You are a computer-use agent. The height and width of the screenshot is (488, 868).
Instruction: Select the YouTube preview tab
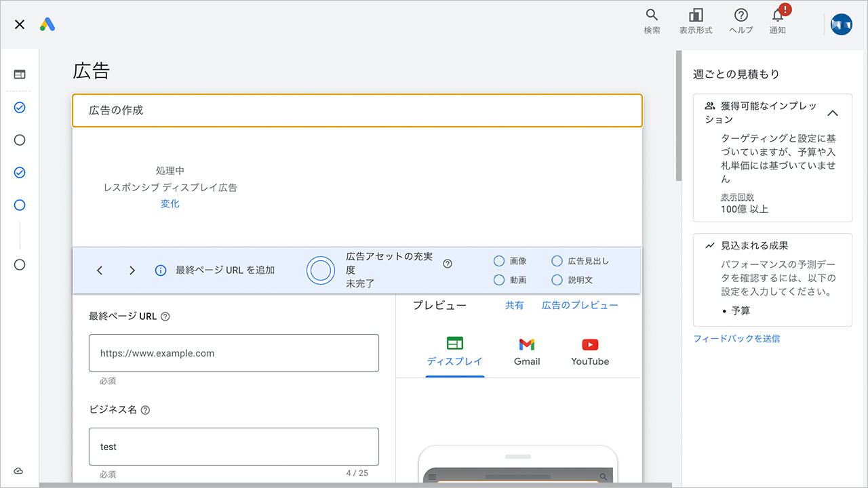point(589,350)
